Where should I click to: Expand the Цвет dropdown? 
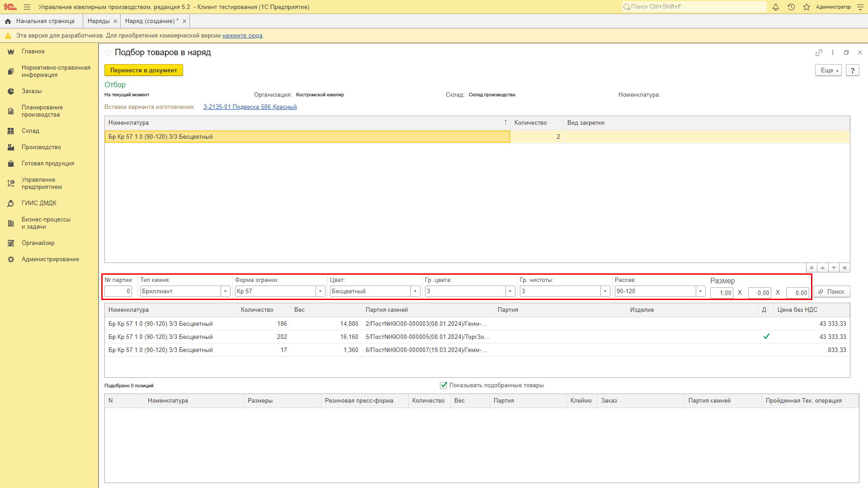tap(415, 291)
